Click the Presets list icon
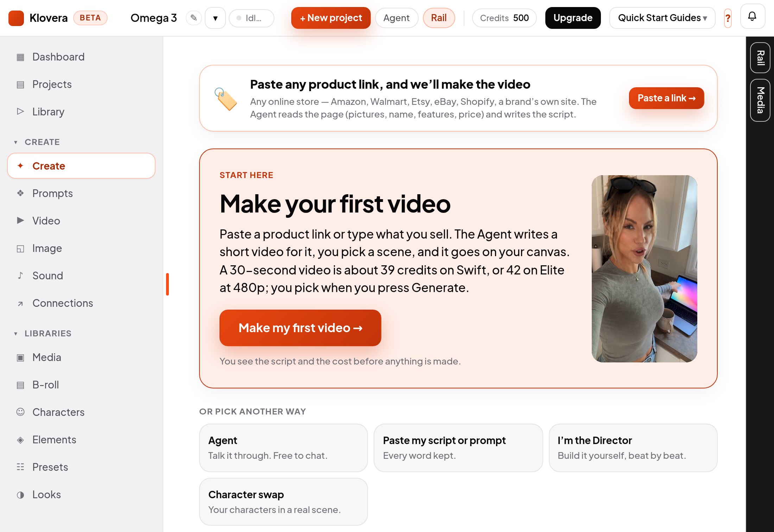 coord(20,467)
